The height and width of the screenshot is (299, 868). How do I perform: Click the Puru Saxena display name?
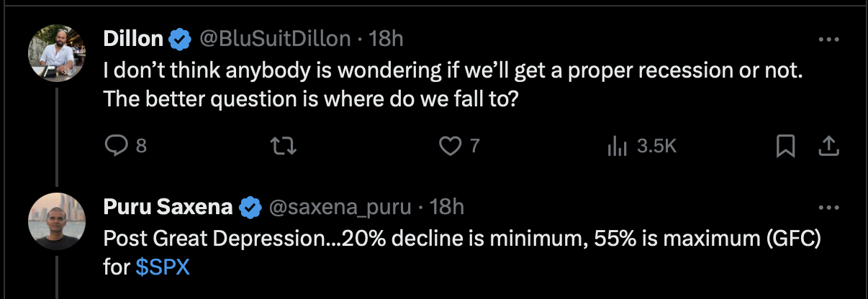tap(168, 208)
